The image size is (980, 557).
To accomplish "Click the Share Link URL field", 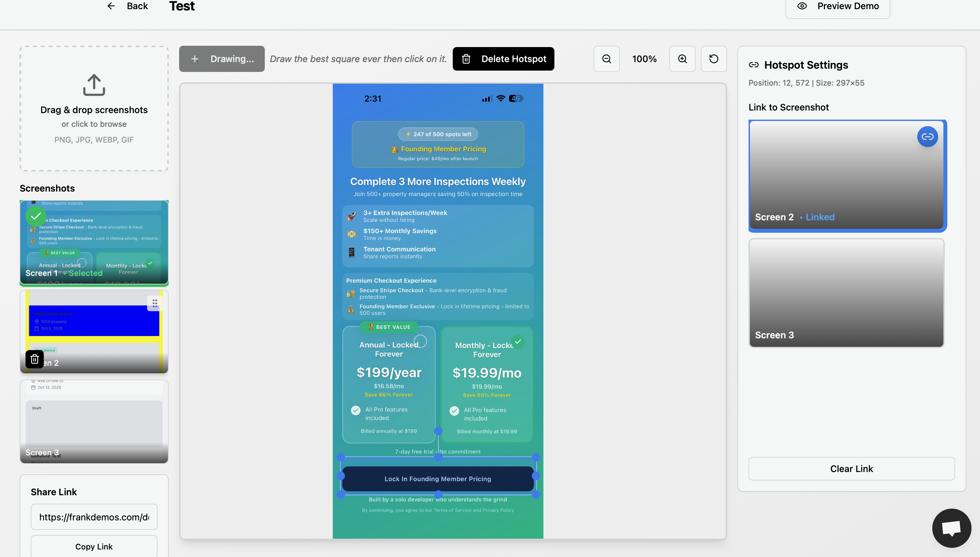I will pos(94,516).
